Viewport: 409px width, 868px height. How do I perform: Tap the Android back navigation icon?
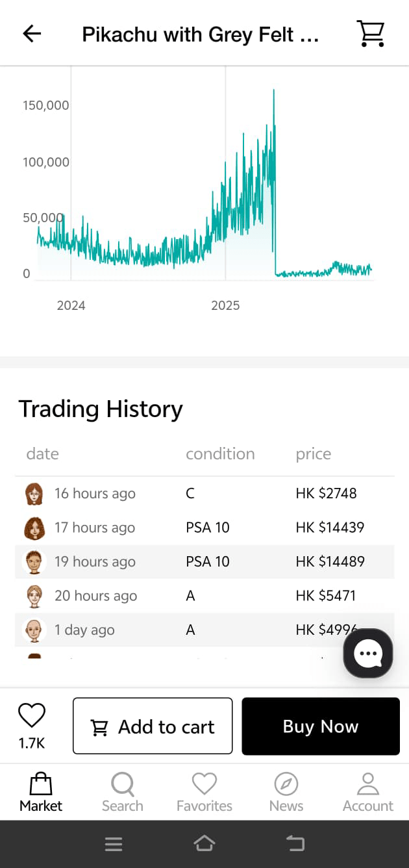pyautogui.click(x=295, y=843)
